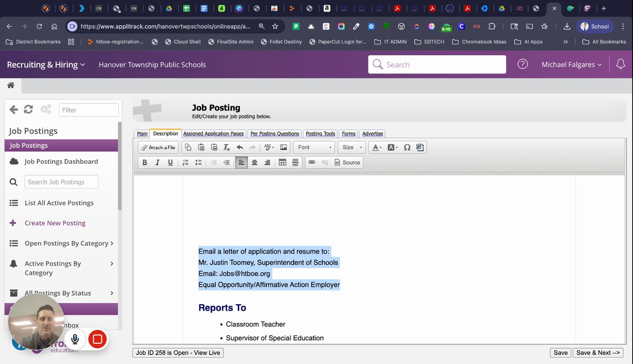Viewport: 633px width, 364px height.
Task: Copy the selected text
Action: pyautogui.click(x=188, y=147)
